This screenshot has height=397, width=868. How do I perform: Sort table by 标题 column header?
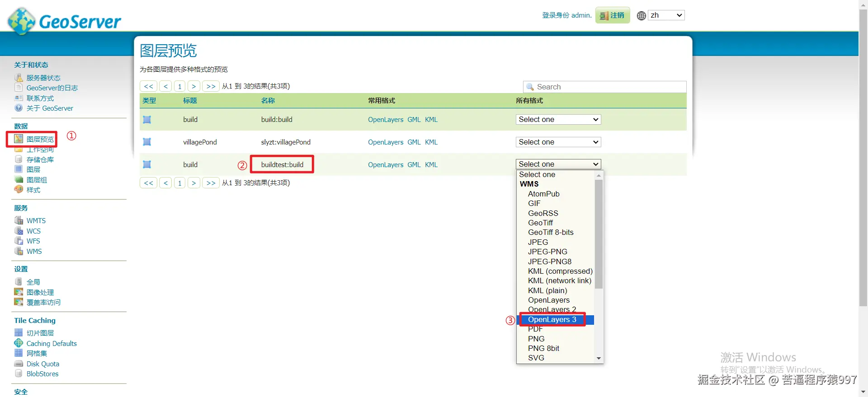(190, 101)
